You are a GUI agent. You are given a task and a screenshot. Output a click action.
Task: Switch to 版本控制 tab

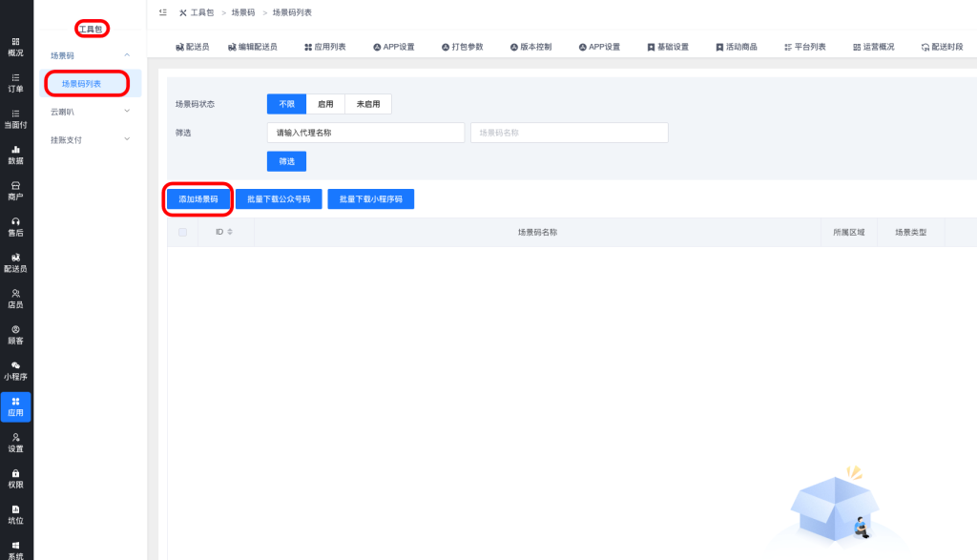point(530,47)
